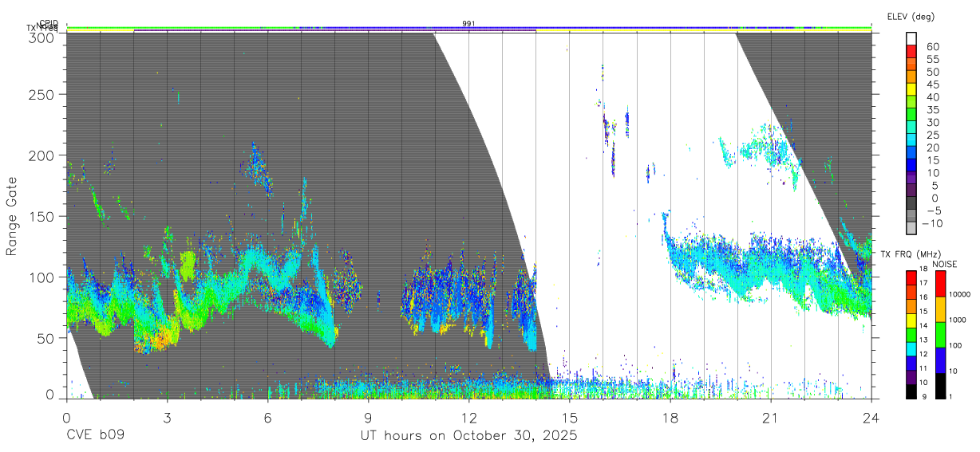Click the 21 tick on UT hours axis

[771, 418]
